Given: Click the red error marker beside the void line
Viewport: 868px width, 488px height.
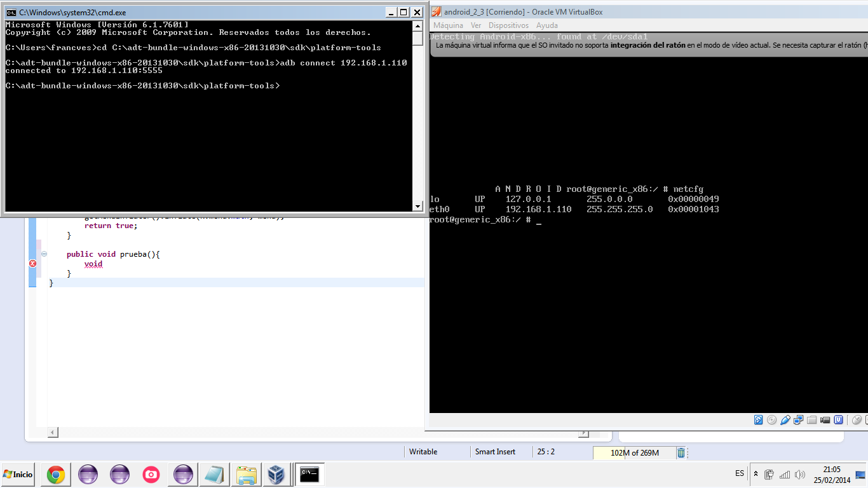Looking at the screenshot, I should tap(32, 264).
